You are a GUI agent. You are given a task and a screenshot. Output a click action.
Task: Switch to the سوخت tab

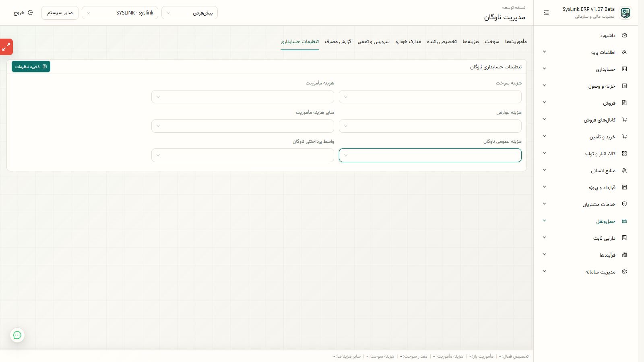tap(492, 42)
